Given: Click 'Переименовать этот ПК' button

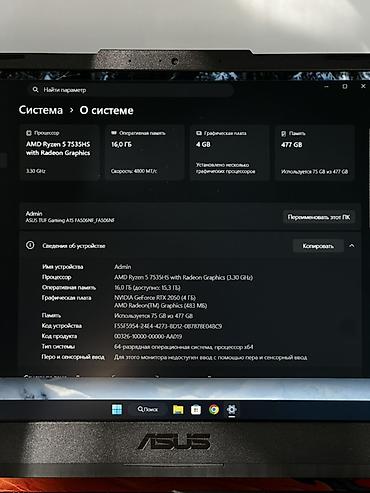Looking at the screenshot, I should (x=319, y=217).
